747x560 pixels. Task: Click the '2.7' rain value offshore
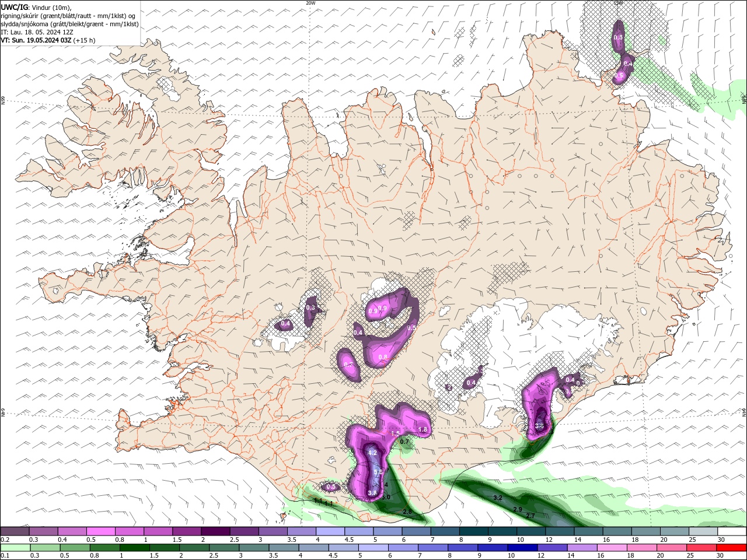pos(530,516)
